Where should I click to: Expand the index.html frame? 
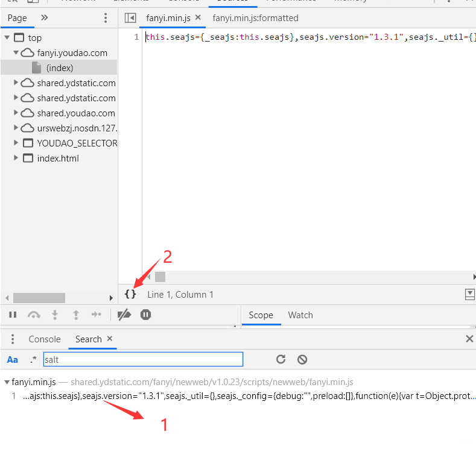click(16, 158)
